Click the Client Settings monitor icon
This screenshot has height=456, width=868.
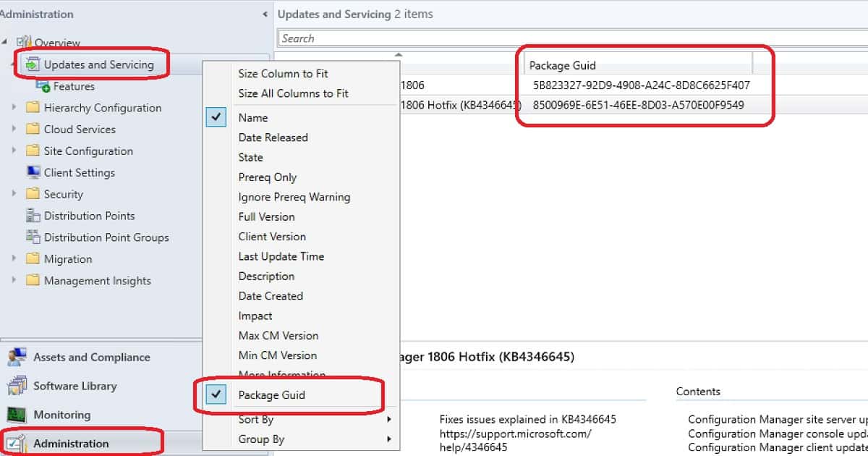point(33,172)
